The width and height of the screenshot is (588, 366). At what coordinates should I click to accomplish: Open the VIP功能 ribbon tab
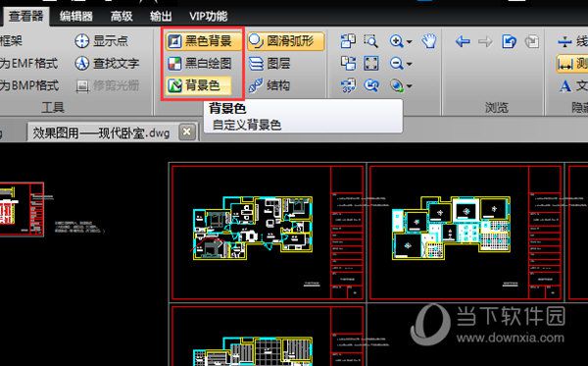coord(208,17)
